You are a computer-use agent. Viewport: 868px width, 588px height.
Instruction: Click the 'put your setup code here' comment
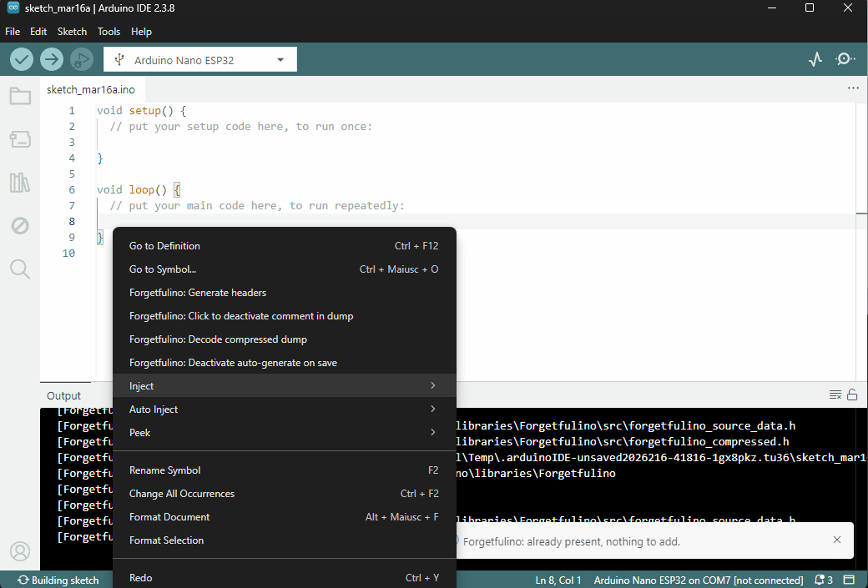241,126
